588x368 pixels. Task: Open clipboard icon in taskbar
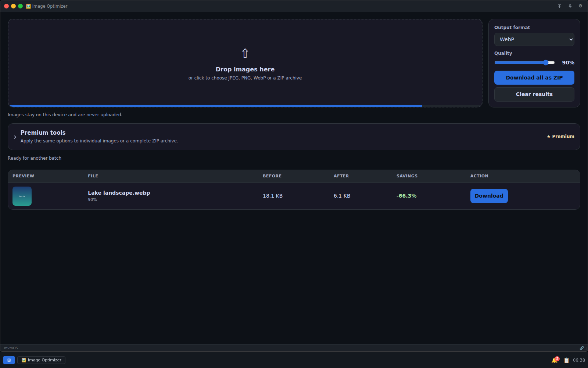(x=566, y=360)
